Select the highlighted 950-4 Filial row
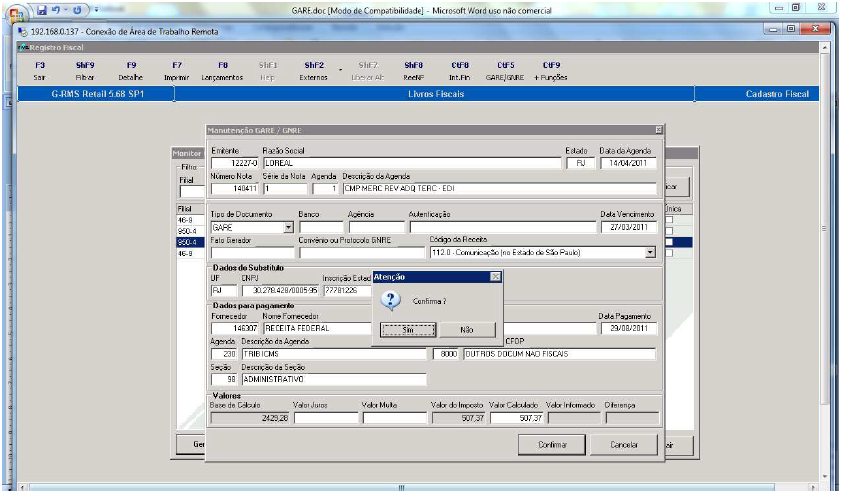The width and height of the screenshot is (841, 494). click(x=190, y=242)
